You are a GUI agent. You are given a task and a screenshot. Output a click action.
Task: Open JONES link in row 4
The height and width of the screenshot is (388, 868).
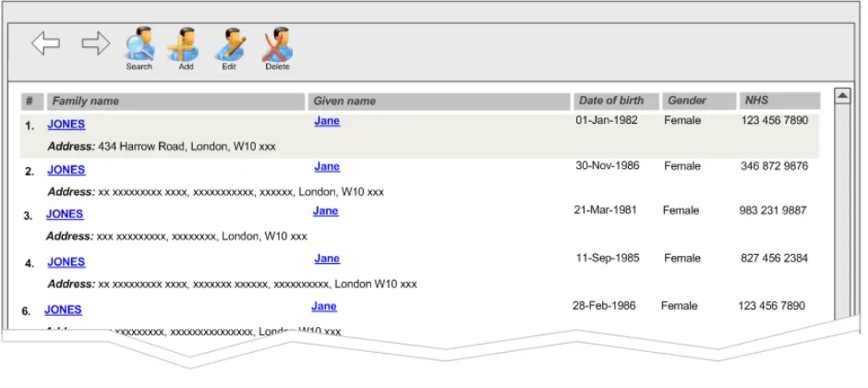click(66, 262)
